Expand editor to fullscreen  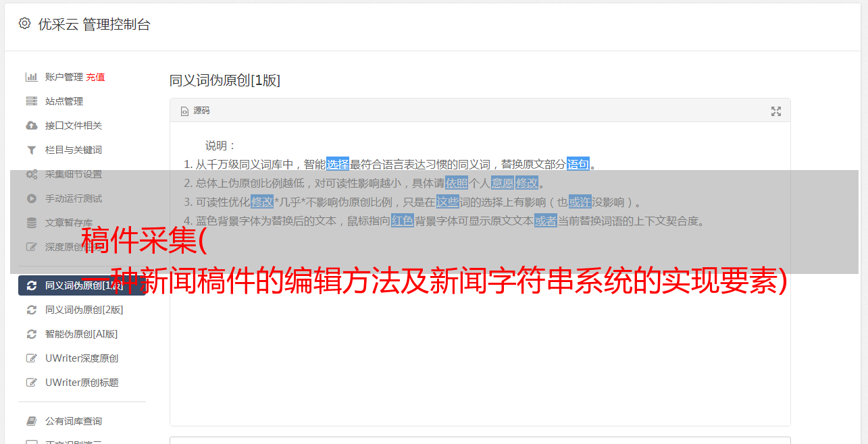coord(775,111)
